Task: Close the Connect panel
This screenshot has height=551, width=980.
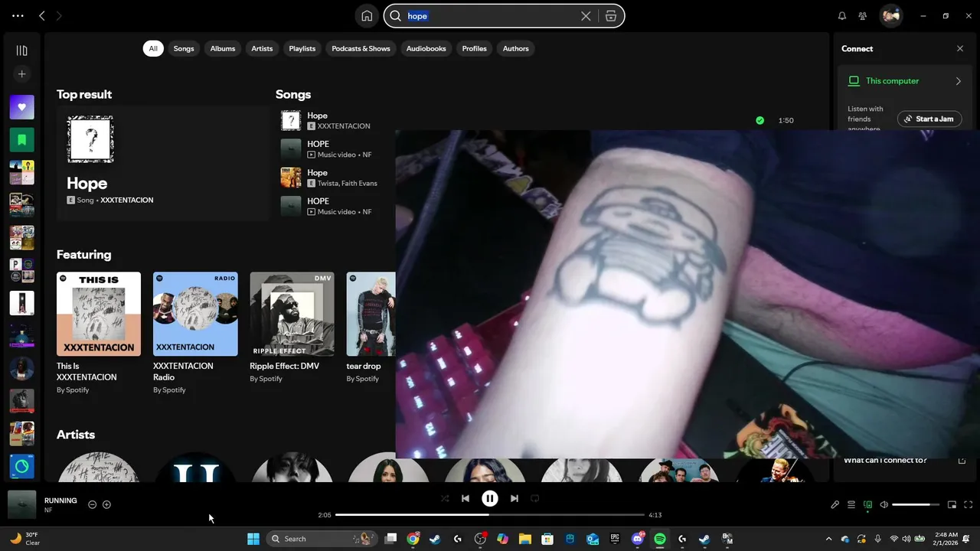Action: [960, 48]
